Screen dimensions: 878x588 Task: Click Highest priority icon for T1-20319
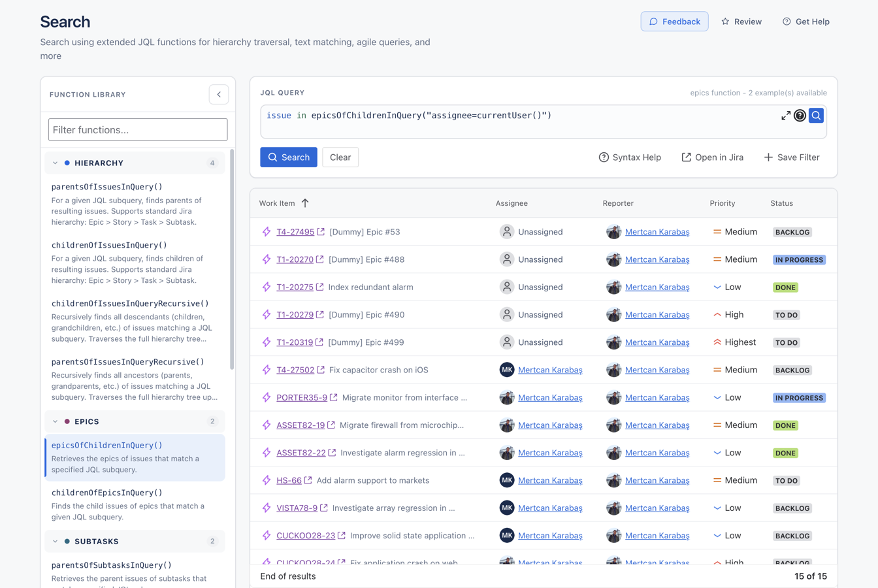(x=717, y=342)
